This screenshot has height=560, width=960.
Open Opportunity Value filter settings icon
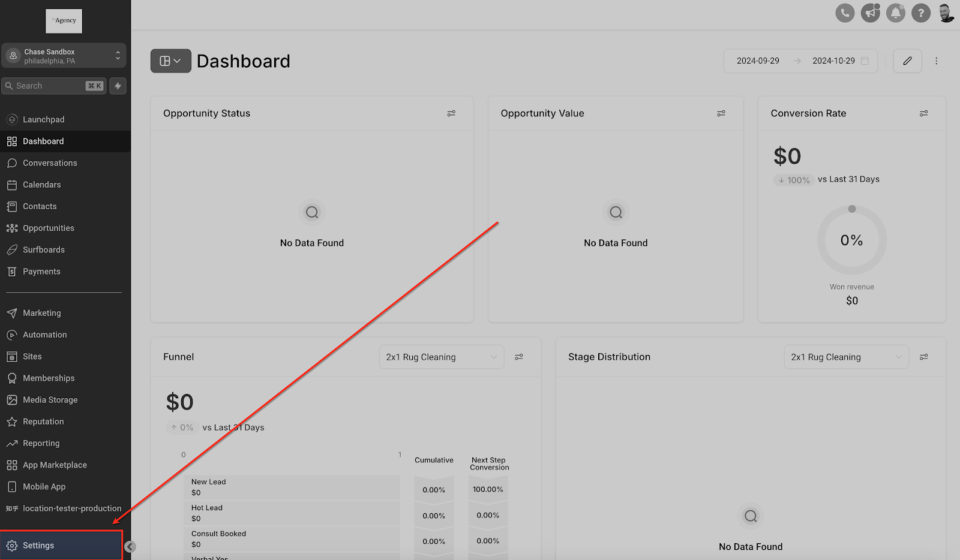721,113
